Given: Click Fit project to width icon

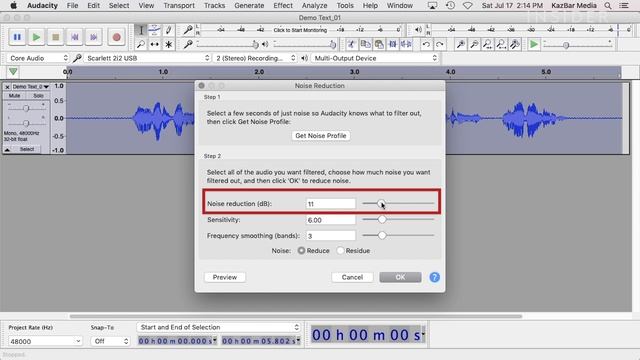Looking at the screenshot, I should point(501,44).
